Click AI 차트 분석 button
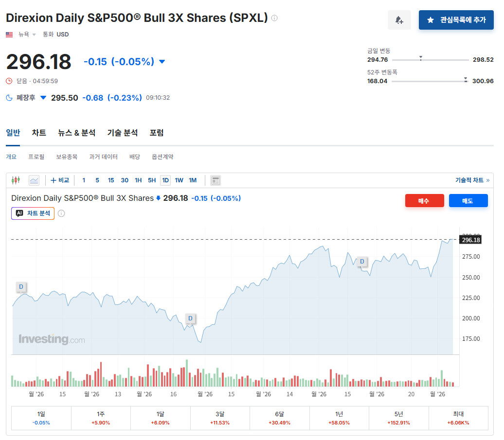 click(33, 213)
